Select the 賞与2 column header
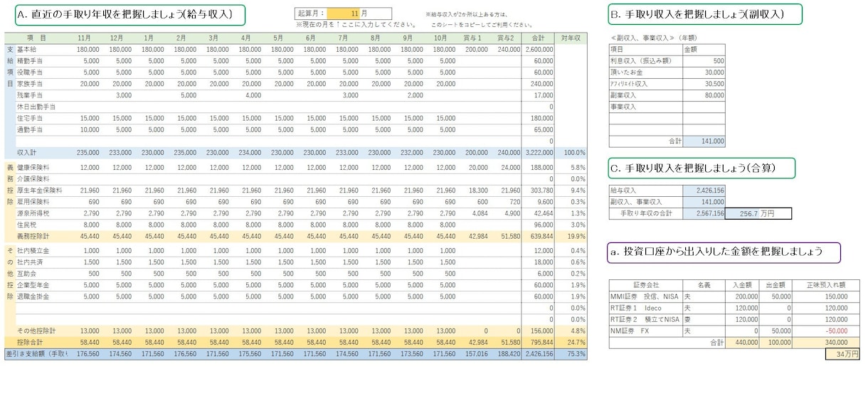The height and width of the screenshot is (403, 868). pos(506,38)
